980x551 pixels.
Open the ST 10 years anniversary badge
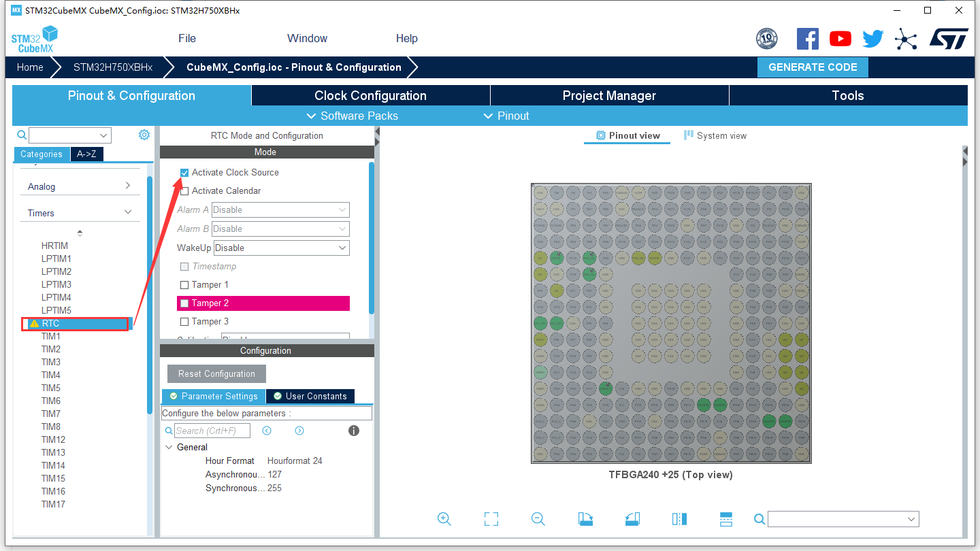coord(767,39)
